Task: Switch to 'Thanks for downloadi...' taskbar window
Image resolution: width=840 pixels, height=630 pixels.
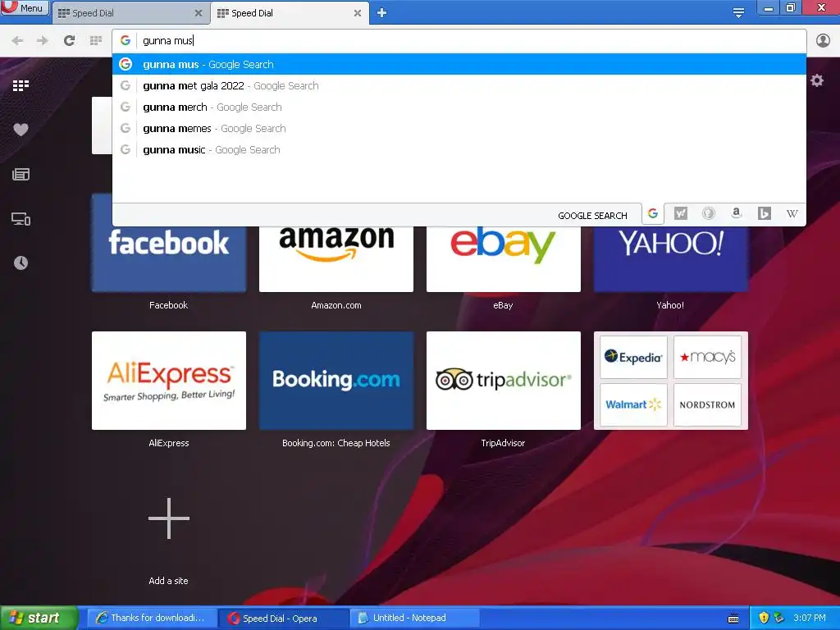Action: pos(151,618)
